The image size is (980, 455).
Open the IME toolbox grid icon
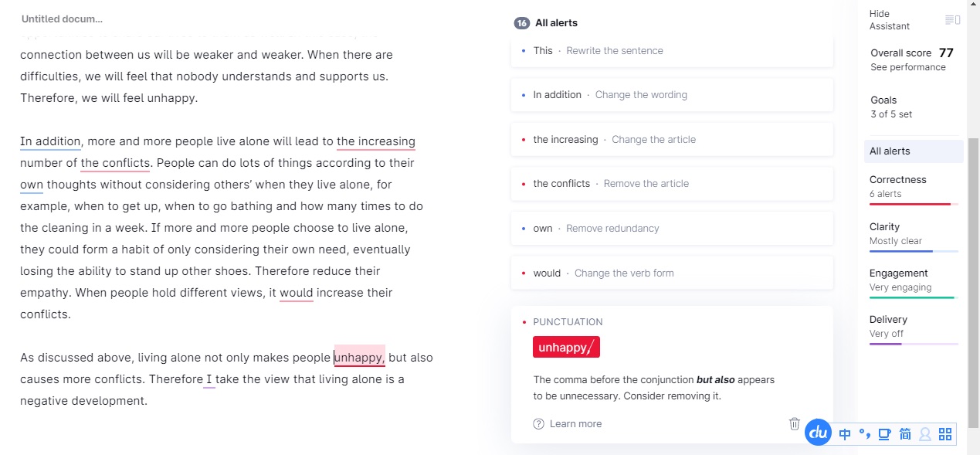[945, 434]
